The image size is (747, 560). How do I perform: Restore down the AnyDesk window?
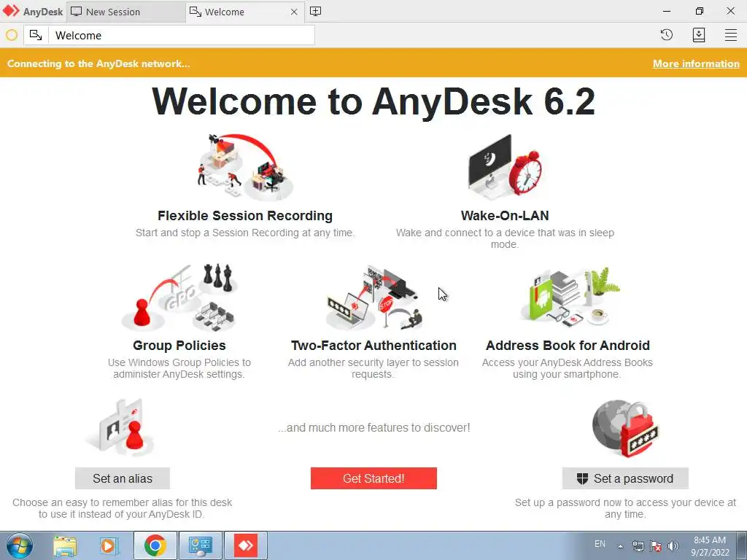tap(699, 11)
